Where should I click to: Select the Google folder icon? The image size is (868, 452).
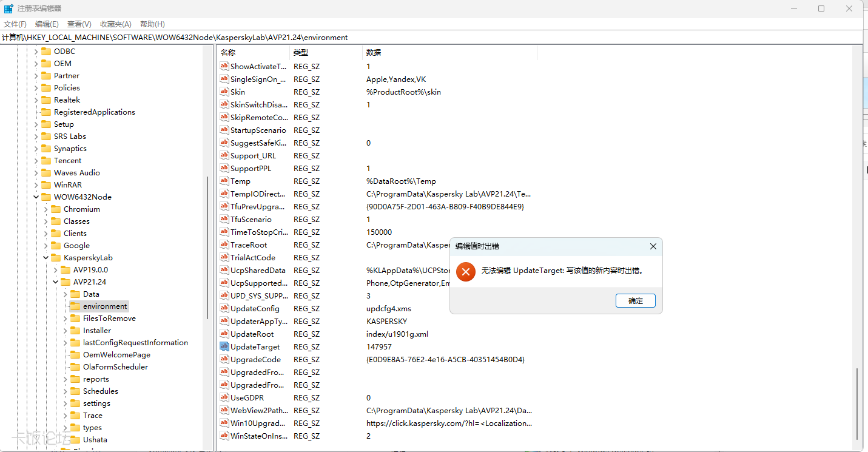point(56,246)
